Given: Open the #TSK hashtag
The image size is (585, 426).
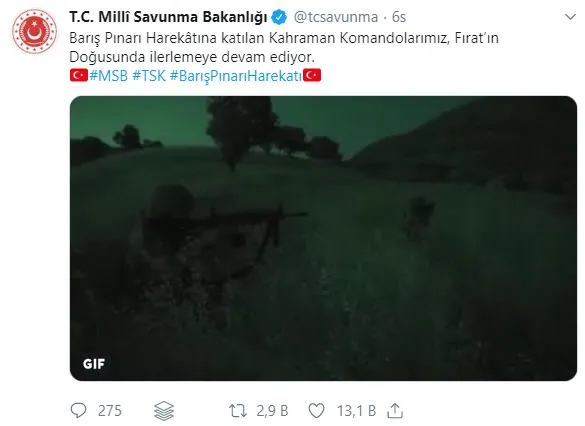Looking at the screenshot, I should [149, 76].
